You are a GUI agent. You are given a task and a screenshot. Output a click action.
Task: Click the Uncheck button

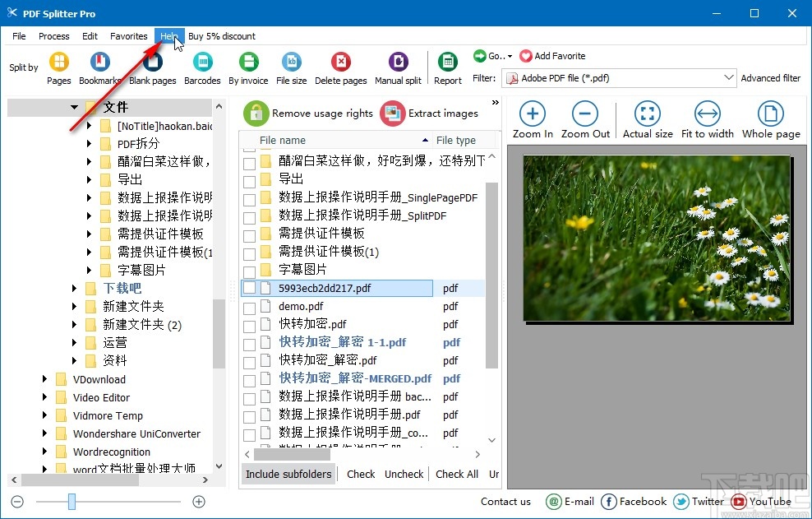coord(404,474)
